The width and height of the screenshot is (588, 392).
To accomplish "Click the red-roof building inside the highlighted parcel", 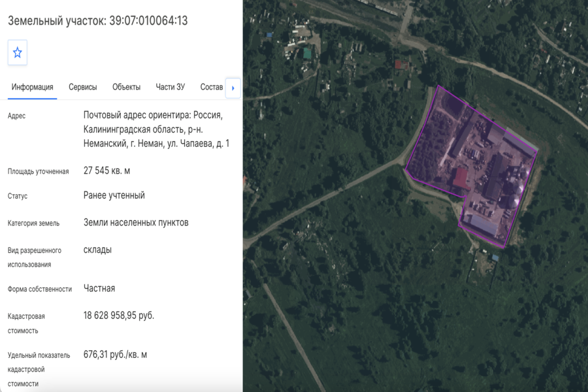I will pos(461,178).
